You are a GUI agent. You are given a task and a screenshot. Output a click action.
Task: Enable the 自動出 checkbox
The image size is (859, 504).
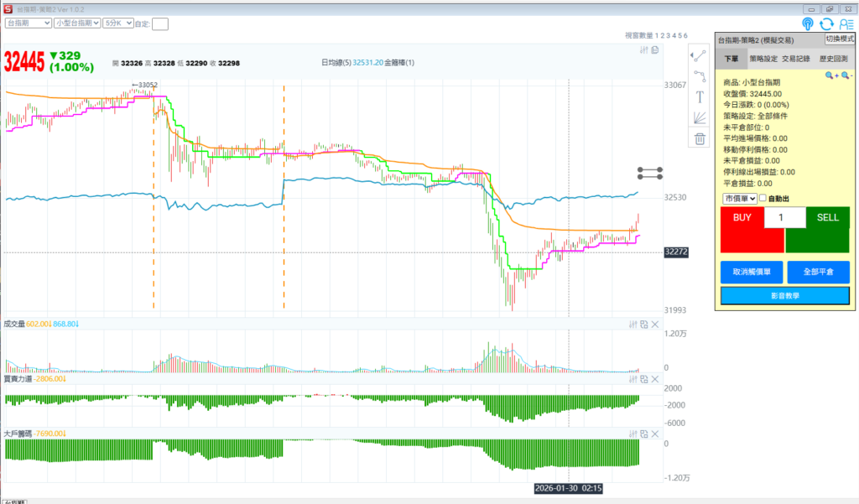click(x=763, y=199)
